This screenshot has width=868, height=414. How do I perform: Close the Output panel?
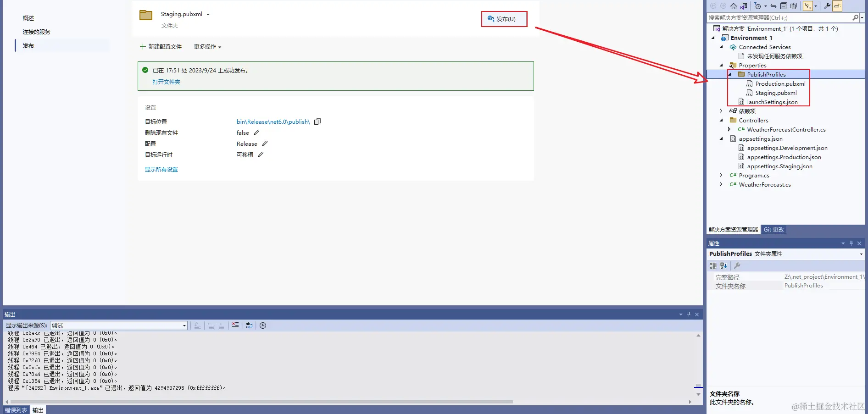(x=697, y=314)
